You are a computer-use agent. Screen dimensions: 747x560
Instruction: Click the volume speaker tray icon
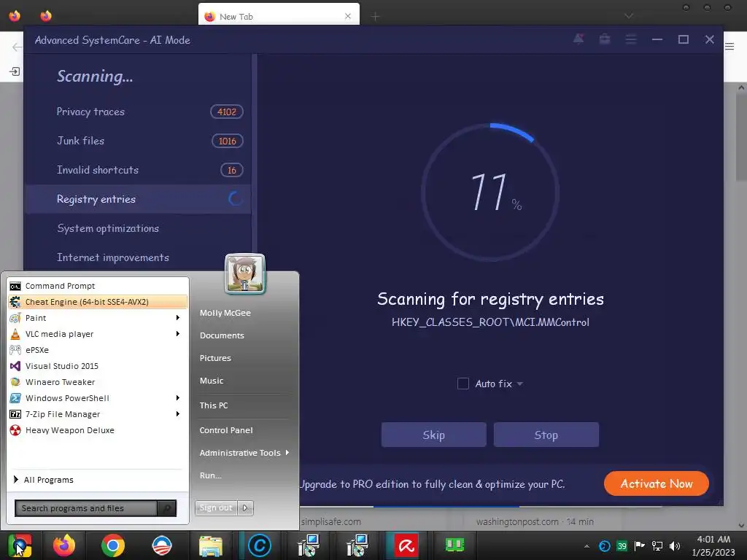point(675,545)
